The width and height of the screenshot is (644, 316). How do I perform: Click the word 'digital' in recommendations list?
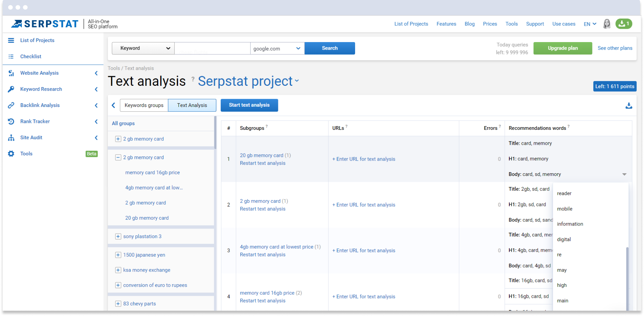(564, 239)
